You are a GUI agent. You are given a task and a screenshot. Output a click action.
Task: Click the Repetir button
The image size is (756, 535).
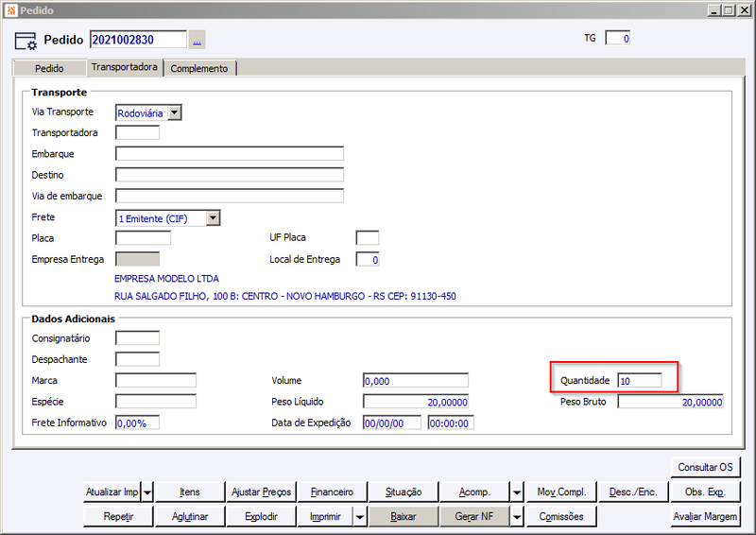click(118, 517)
